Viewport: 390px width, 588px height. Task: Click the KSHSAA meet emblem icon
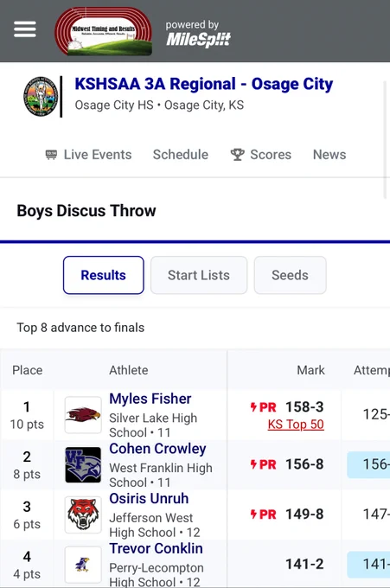coord(41,96)
